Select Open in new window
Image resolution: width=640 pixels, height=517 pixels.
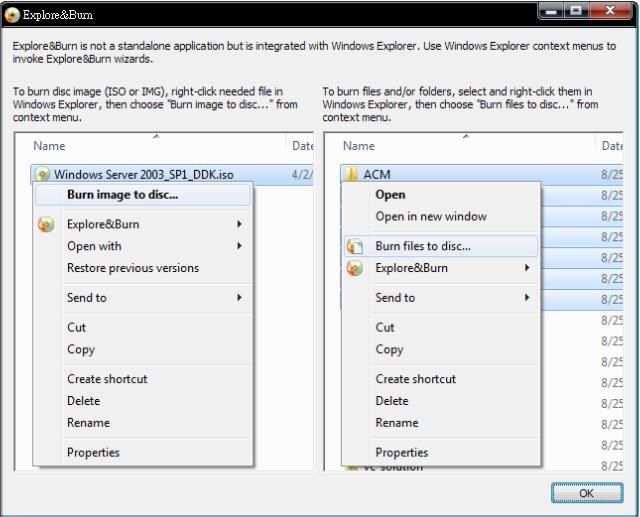430,216
